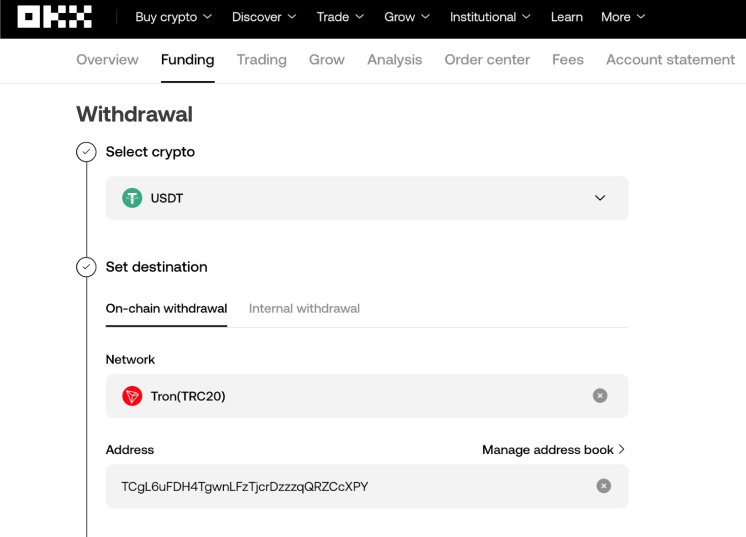Click the Manage address book arrow

point(622,450)
